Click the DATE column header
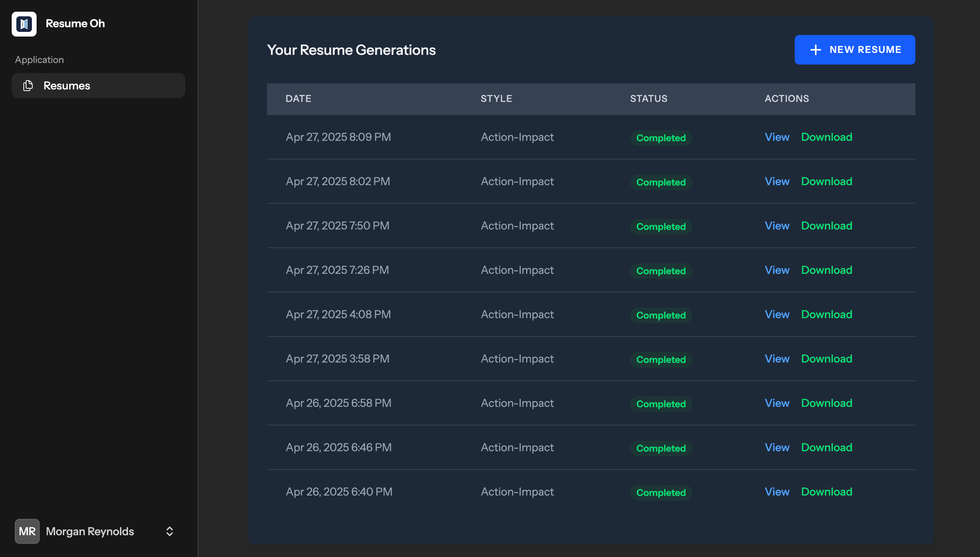This screenshot has height=557, width=980. (x=298, y=99)
